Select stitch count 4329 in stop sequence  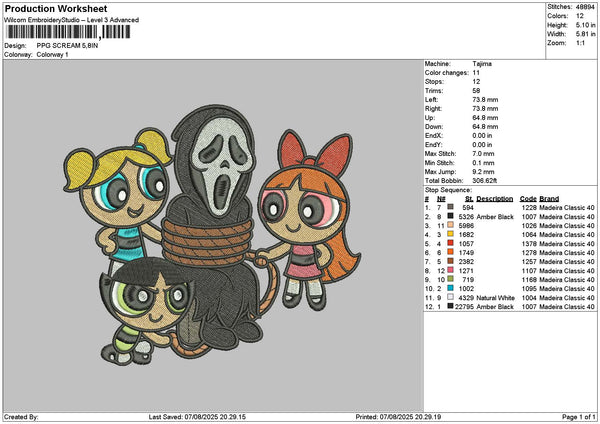click(x=466, y=298)
